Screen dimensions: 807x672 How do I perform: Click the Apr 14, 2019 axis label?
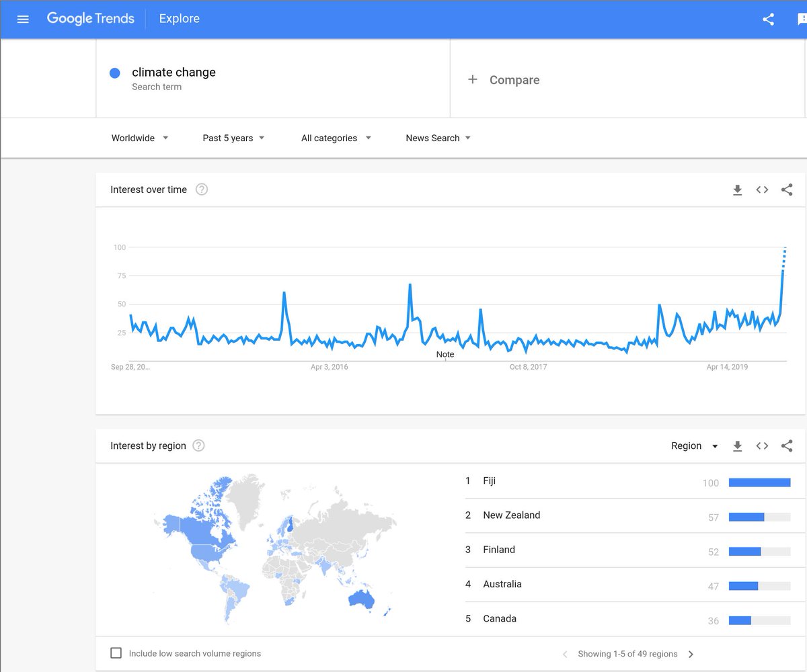tap(727, 367)
